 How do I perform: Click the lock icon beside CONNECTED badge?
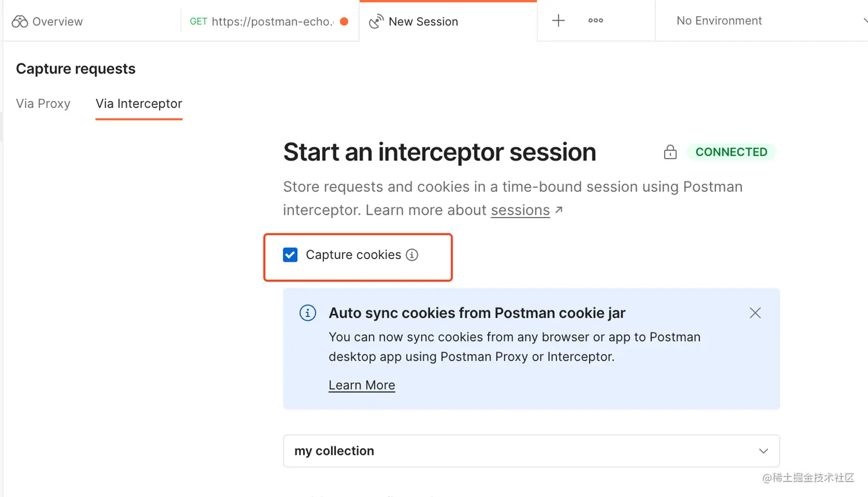pos(669,152)
